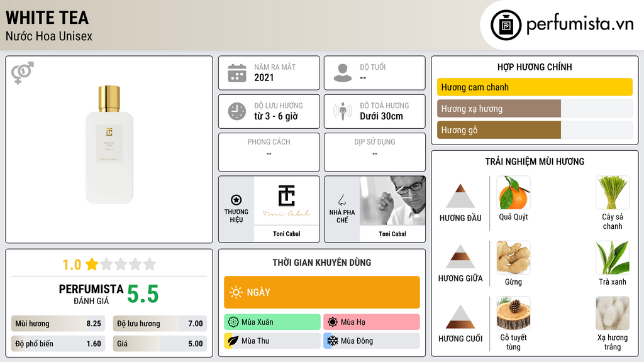Click the Toni Cabal perfumer photo
This screenshot has height=362, width=644.
pos(392,201)
